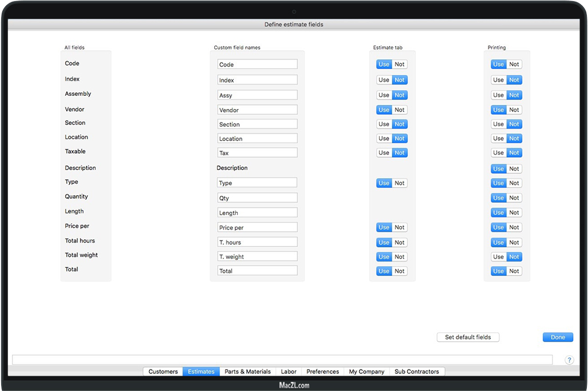This screenshot has width=588, height=391.
Task: Open the help question mark icon
Action: (x=569, y=360)
